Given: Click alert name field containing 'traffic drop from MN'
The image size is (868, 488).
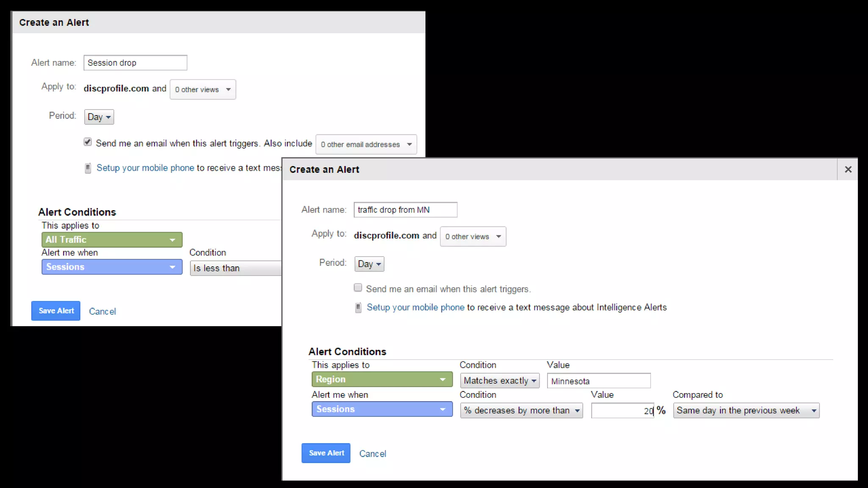Looking at the screenshot, I should (405, 210).
